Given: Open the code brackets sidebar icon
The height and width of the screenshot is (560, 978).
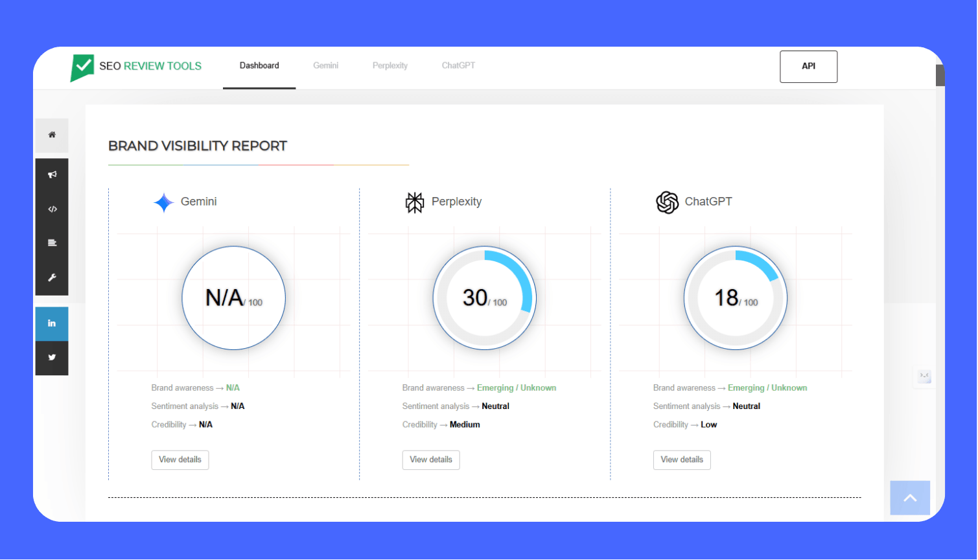Looking at the screenshot, I should coord(52,209).
